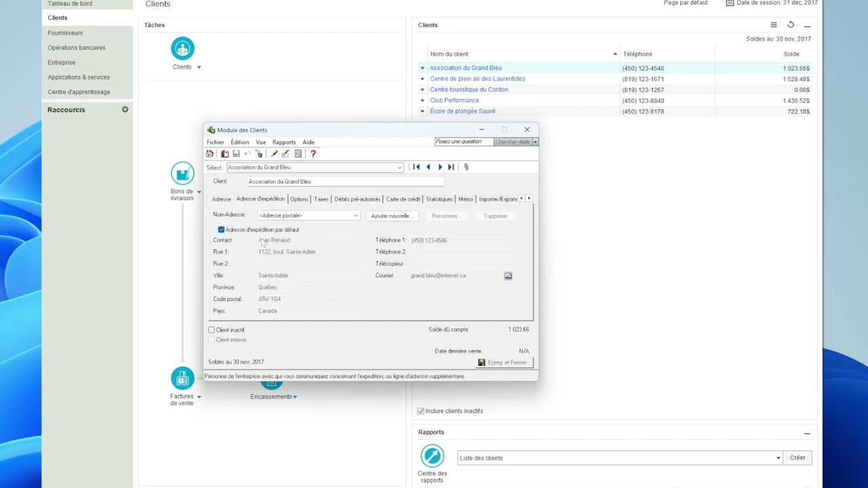Open the Rapports menu
This screenshot has height=488, width=868.
pos(284,142)
